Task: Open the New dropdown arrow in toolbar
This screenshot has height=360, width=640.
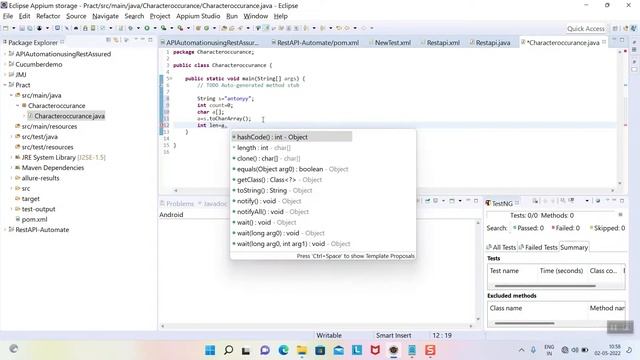Action: coord(13,28)
